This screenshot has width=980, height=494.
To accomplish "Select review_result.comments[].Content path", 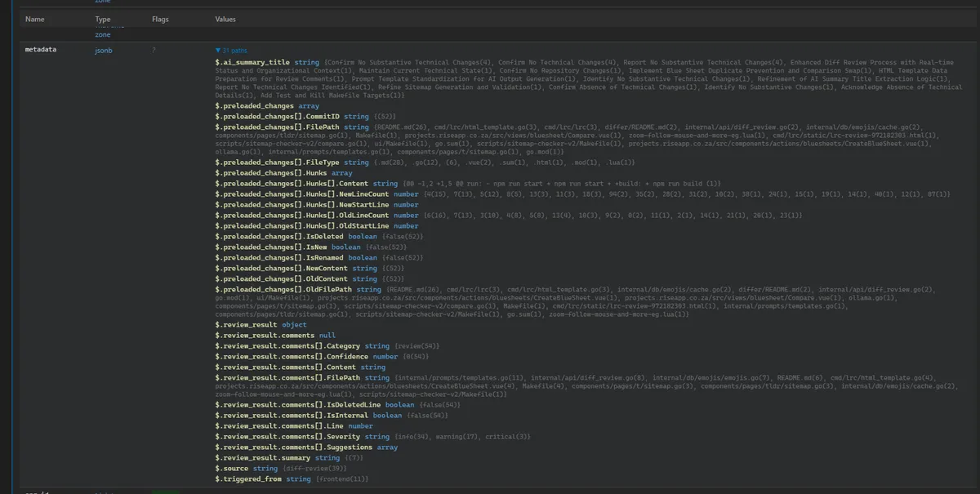I will click(x=287, y=367).
